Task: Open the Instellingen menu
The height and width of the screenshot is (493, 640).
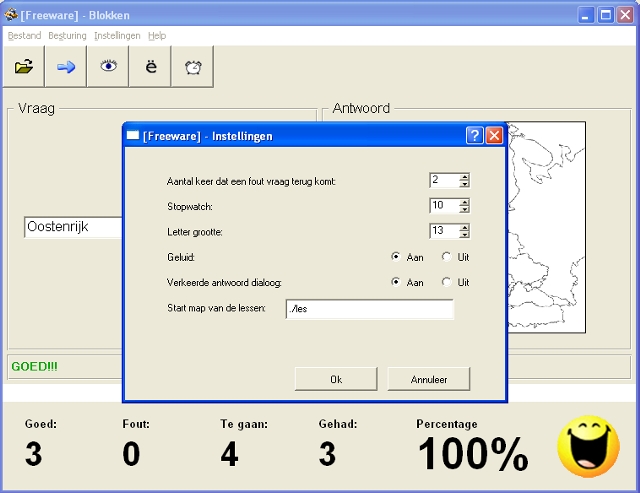Action: [x=117, y=36]
